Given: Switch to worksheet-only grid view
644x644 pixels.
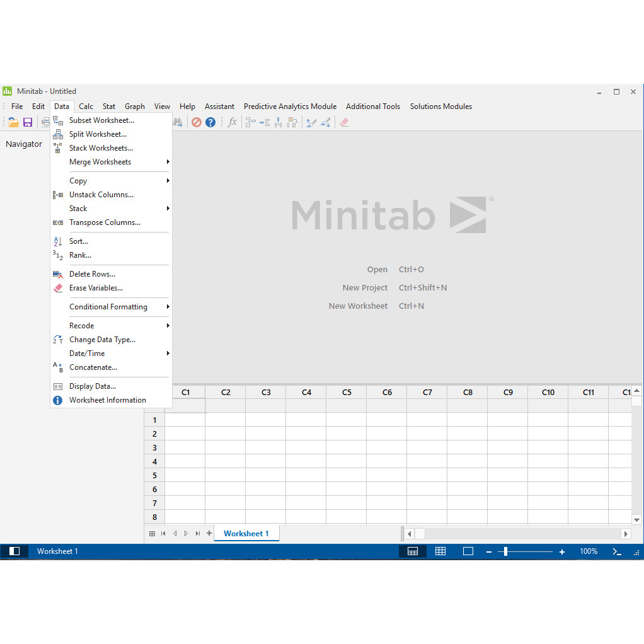Looking at the screenshot, I should [440, 551].
